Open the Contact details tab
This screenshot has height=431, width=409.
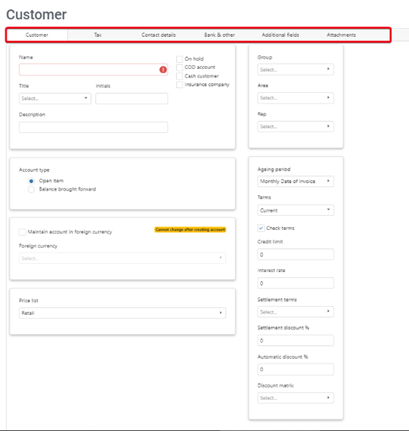[x=158, y=35]
